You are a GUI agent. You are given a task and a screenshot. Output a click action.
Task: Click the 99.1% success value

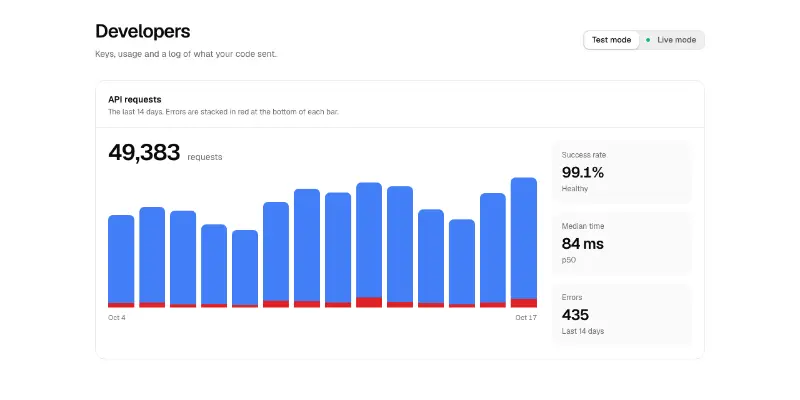tap(583, 172)
